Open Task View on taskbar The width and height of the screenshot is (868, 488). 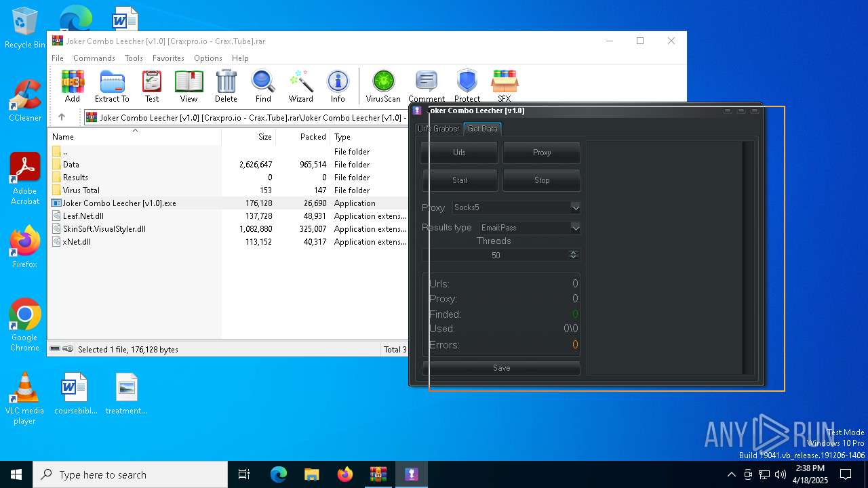pos(244,474)
